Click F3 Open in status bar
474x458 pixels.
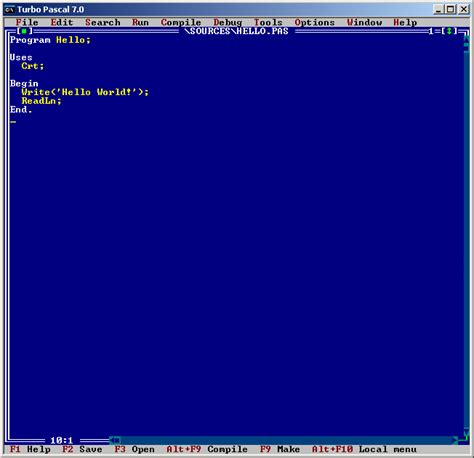135,449
